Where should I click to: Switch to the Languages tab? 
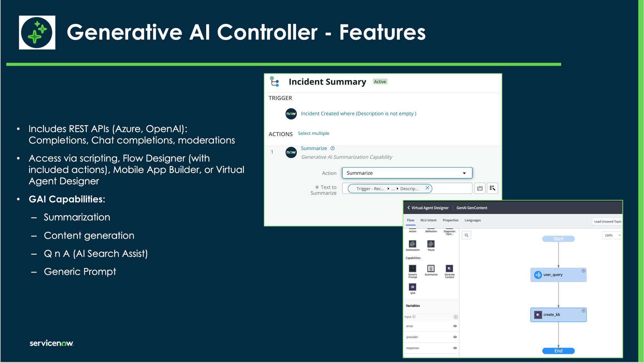point(473,220)
